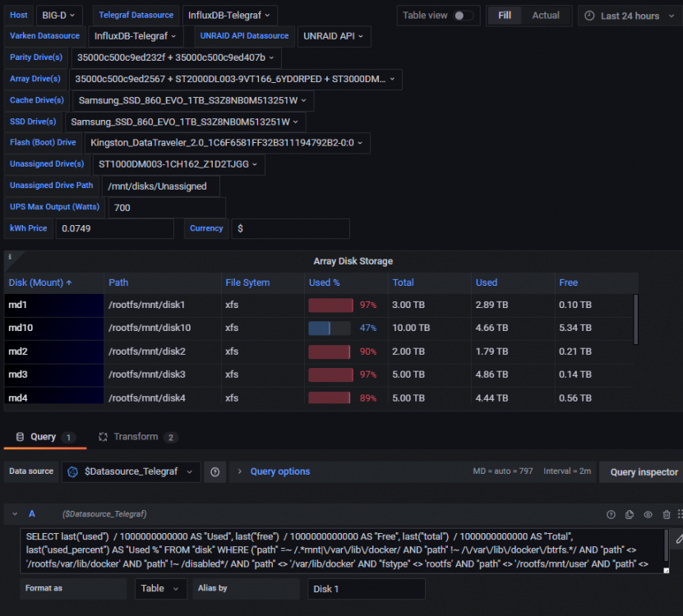The image size is (683, 616).
Task: Click the query A drag handle
Action: point(680,515)
